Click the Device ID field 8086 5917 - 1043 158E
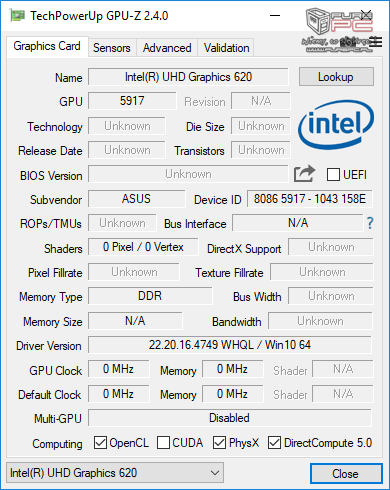Image resolution: width=390 pixels, height=490 pixels. [310, 199]
